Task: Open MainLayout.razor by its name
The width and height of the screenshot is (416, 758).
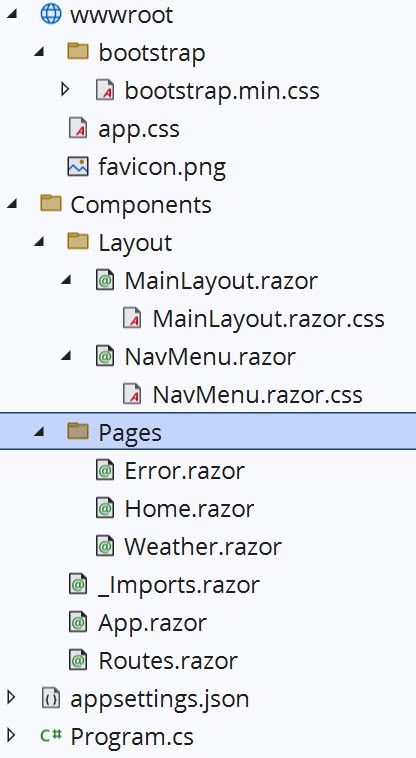Action: (x=221, y=281)
